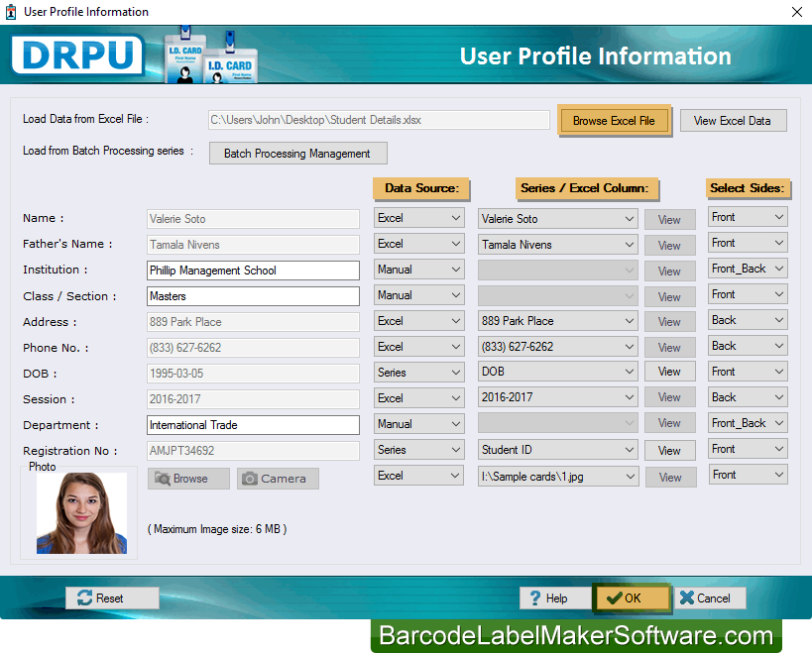Open Help
Screen dimensions: 812x653
coord(555,599)
